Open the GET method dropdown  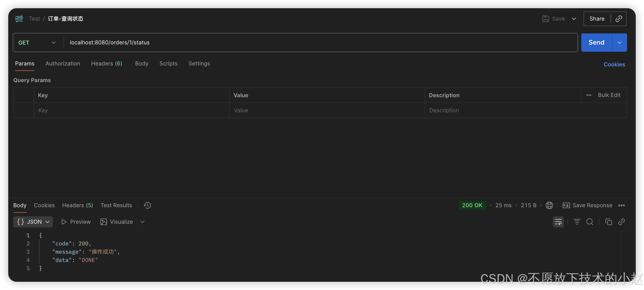coord(37,43)
